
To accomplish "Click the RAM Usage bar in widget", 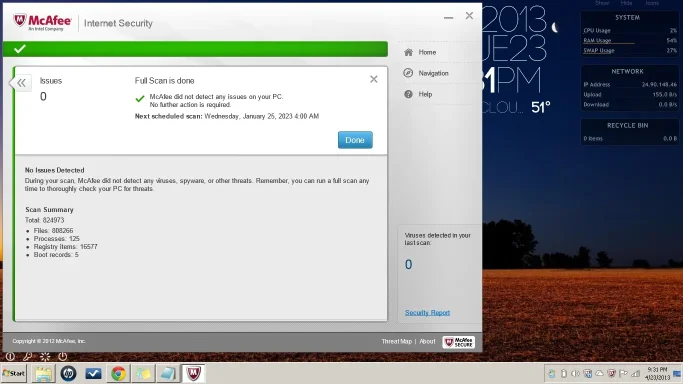I will pyautogui.click(x=630, y=40).
